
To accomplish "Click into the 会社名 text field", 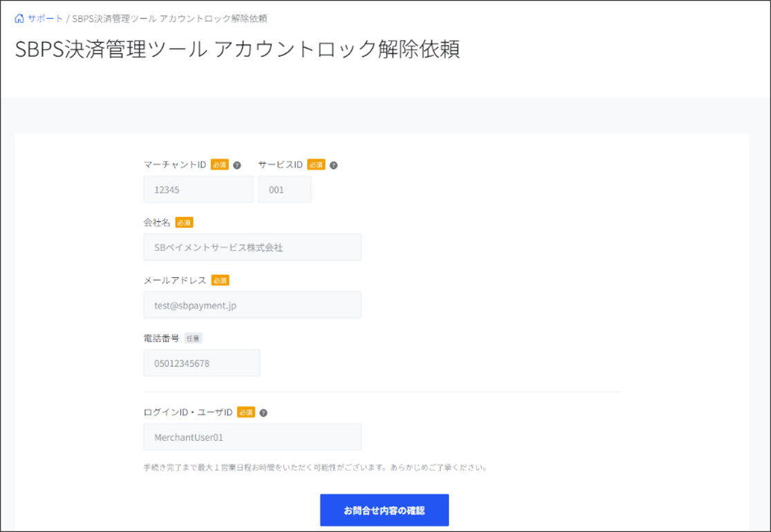I will pyautogui.click(x=252, y=247).
